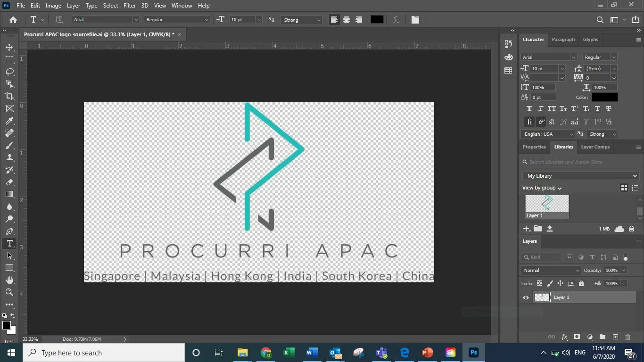The width and height of the screenshot is (644, 362).
Task: Open the Filter menu
Action: [x=130, y=6]
